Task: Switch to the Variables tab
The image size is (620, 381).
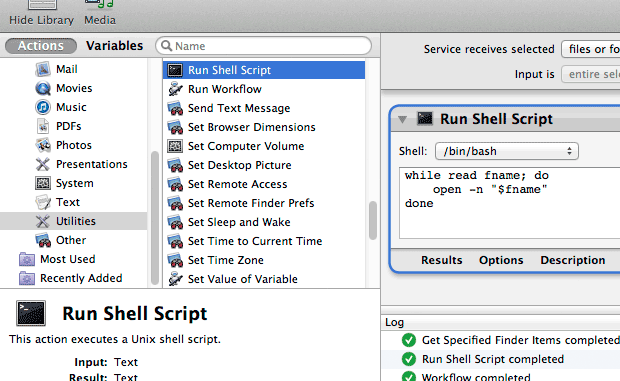Action: pyautogui.click(x=115, y=46)
